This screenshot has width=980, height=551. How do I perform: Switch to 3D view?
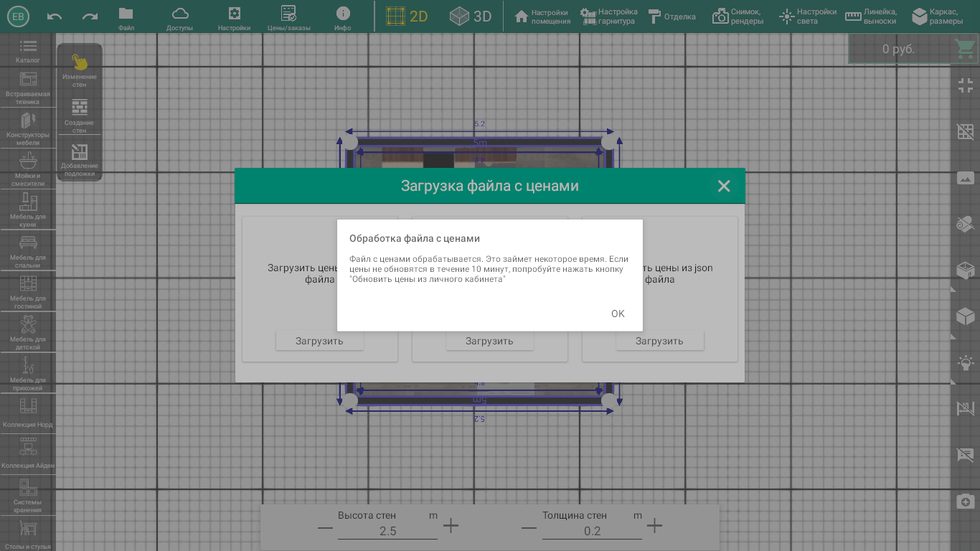coord(471,16)
